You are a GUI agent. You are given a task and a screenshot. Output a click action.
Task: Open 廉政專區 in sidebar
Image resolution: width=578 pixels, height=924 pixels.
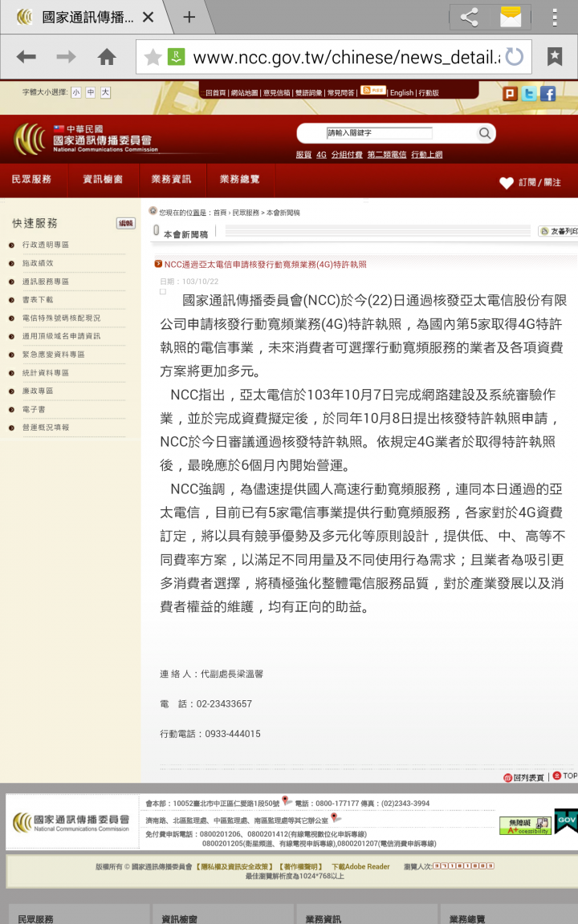point(38,391)
